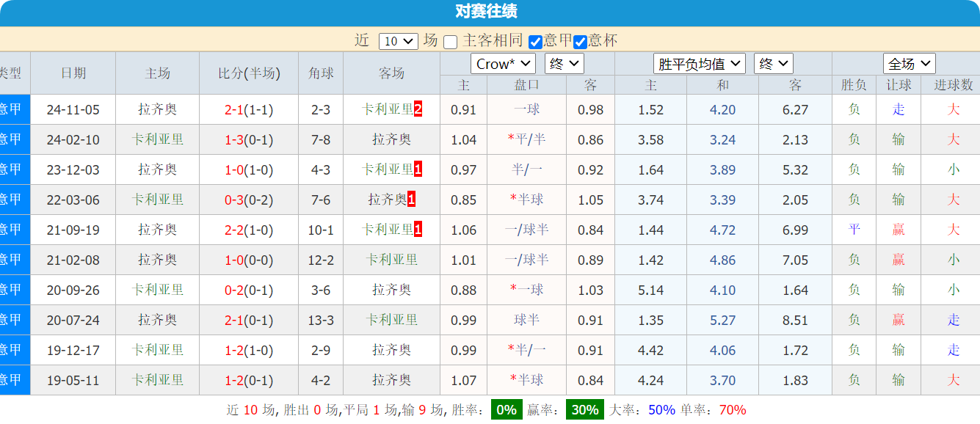
Task: Open the Crow* bookmaker dropdown
Action: 503,63
